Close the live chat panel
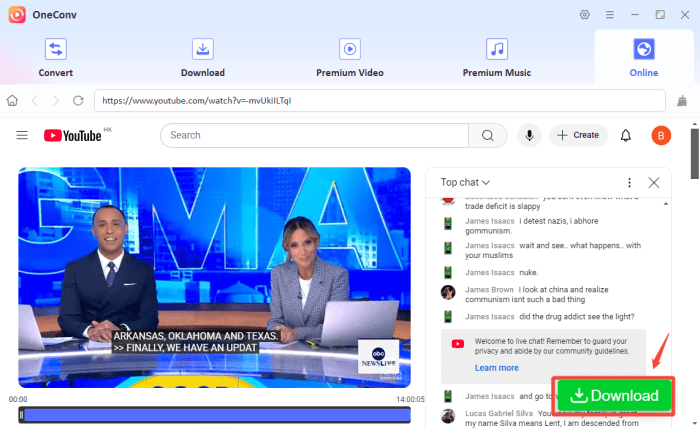 [x=654, y=183]
